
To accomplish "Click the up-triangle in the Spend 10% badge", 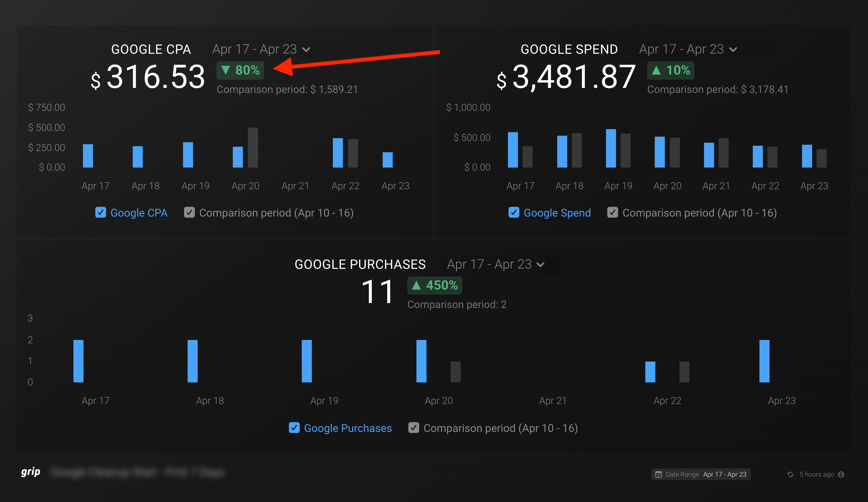I will pyautogui.click(x=657, y=70).
